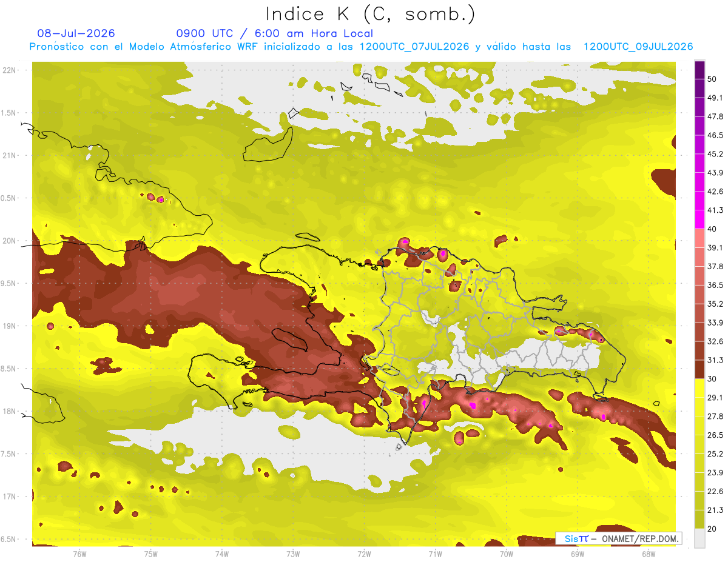This screenshot has width=728, height=562.
Task: Click the colorbar value '37.8'
Action: tap(715, 267)
